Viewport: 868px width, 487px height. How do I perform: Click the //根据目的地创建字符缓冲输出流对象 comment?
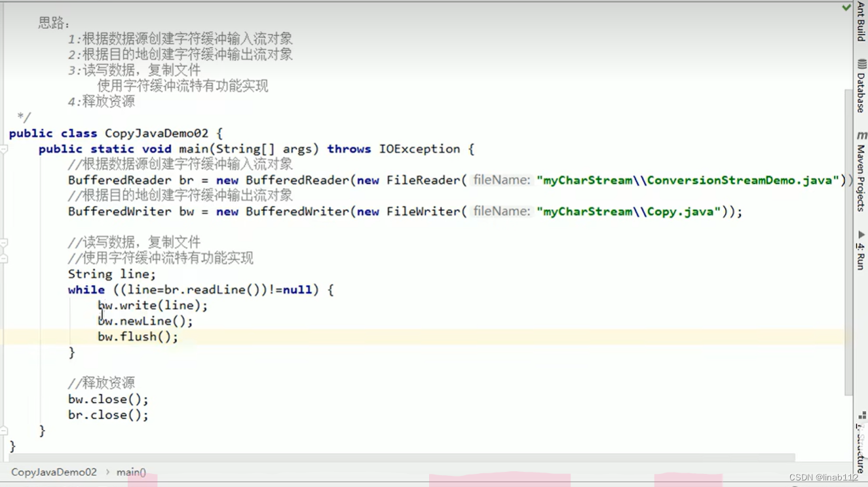point(180,196)
